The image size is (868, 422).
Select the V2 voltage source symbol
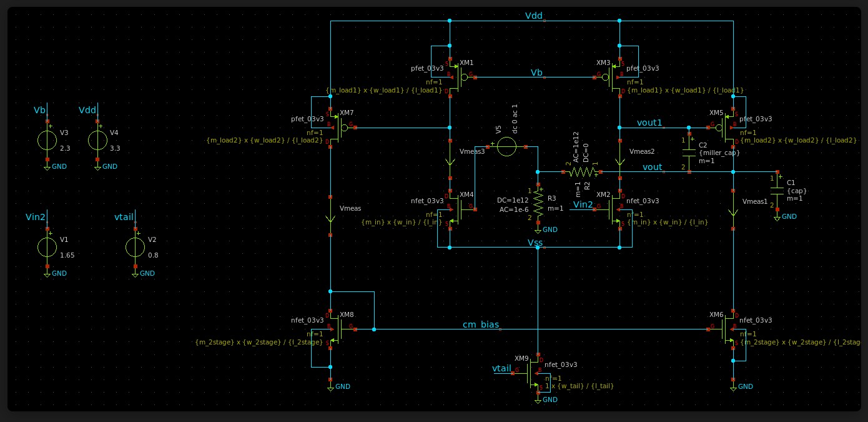click(135, 248)
